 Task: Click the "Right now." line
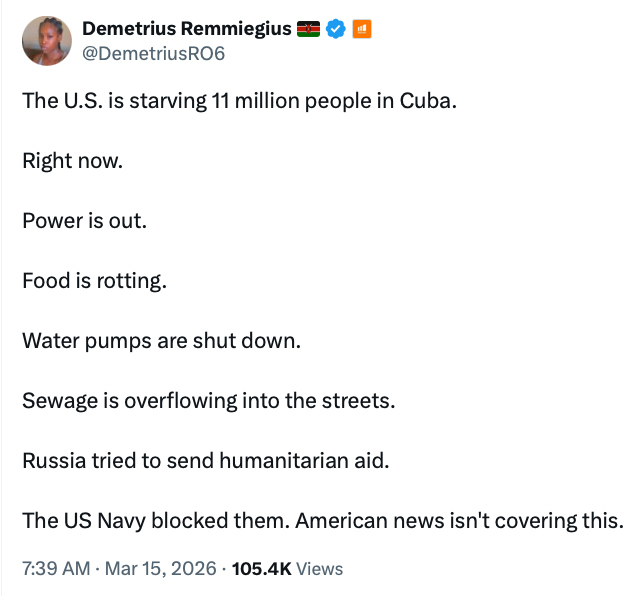pos(73,161)
